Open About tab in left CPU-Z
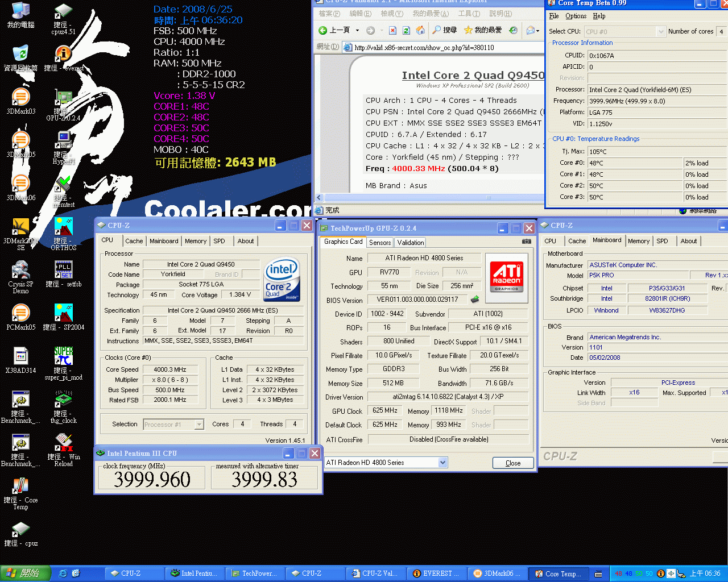Viewport: 728px width, 582px height. pos(246,241)
